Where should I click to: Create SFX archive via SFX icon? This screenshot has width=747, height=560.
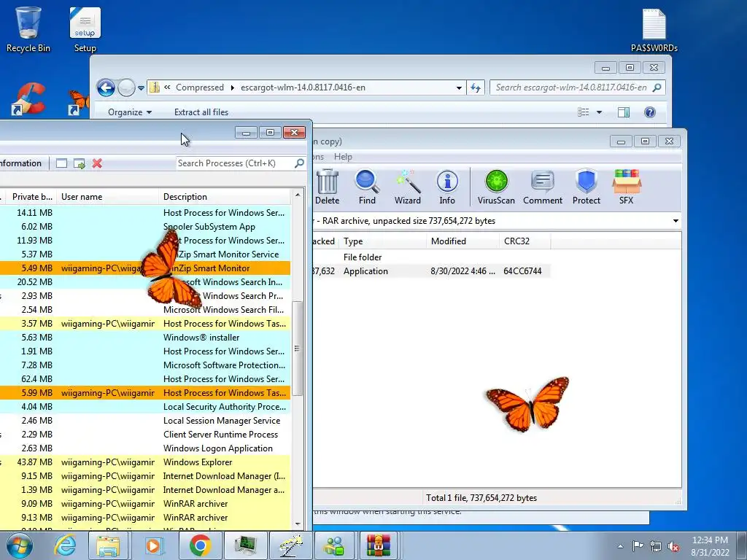pos(627,187)
